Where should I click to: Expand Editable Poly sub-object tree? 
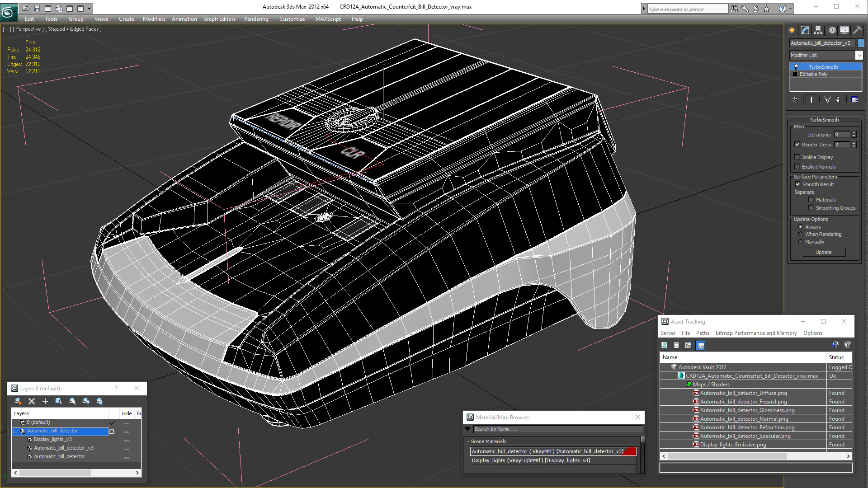795,74
